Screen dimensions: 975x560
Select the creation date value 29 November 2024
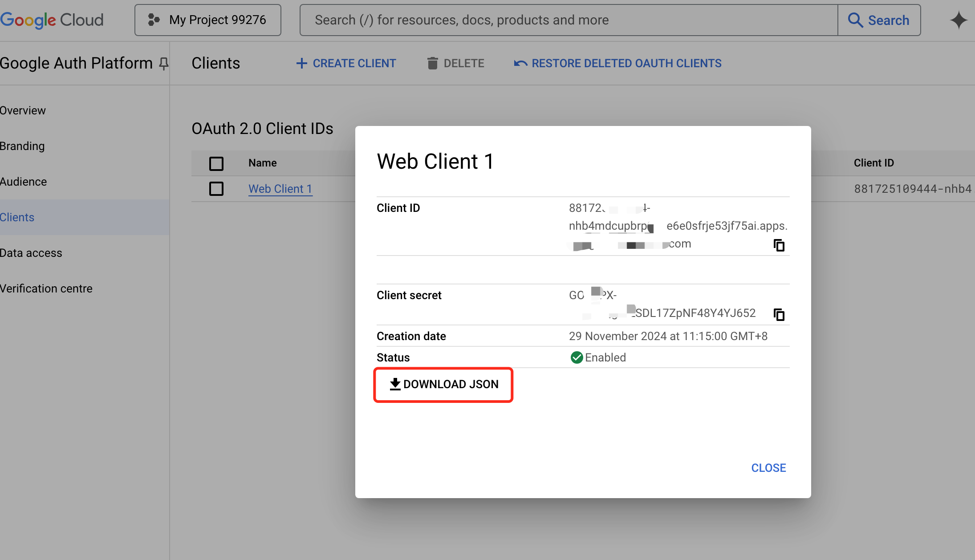click(x=668, y=336)
